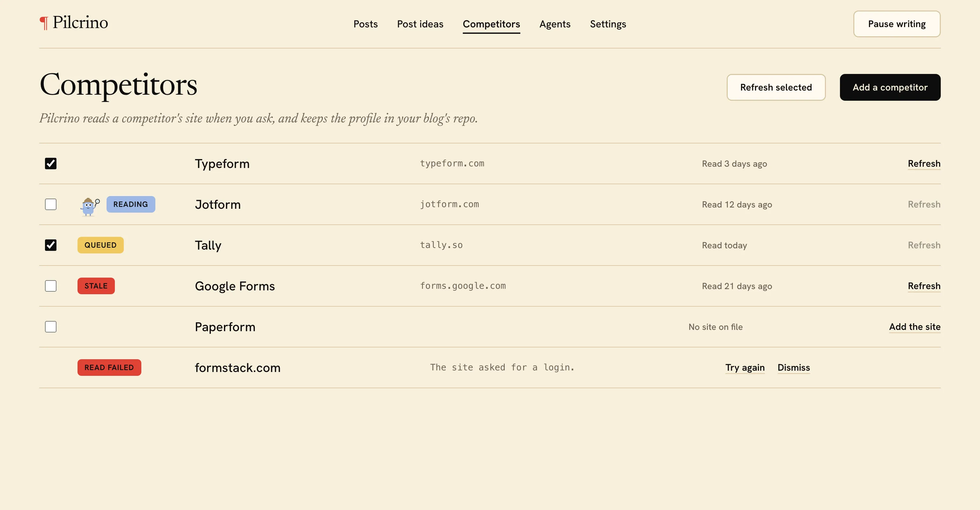The image size is (980, 510).
Task: Click the Pause writing button
Action: pyautogui.click(x=897, y=24)
